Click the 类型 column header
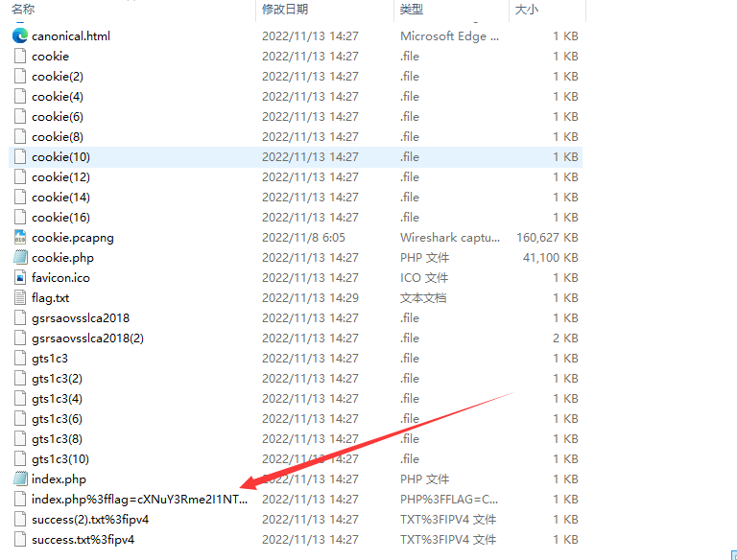This screenshot has height=560, width=737. click(x=412, y=9)
